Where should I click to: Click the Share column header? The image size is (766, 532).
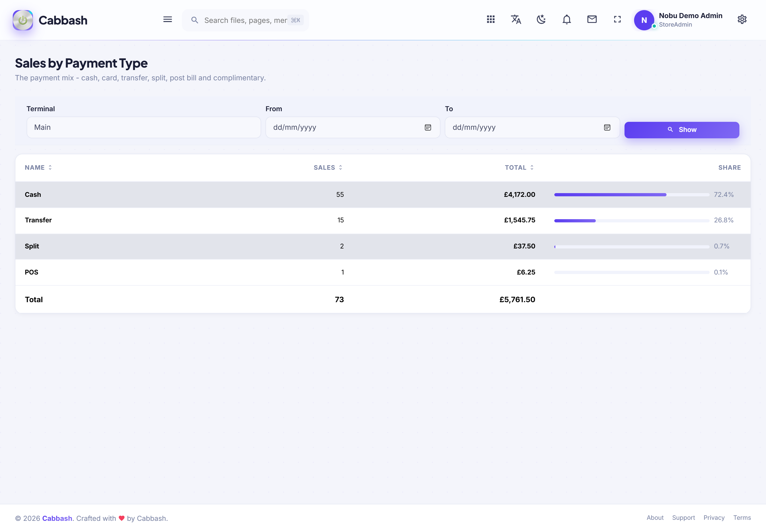(x=729, y=167)
